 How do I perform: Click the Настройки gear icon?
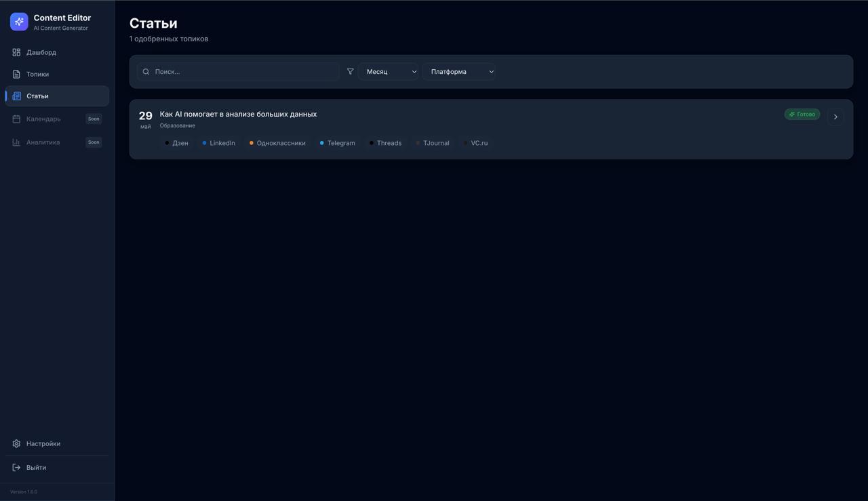point(16,443)
